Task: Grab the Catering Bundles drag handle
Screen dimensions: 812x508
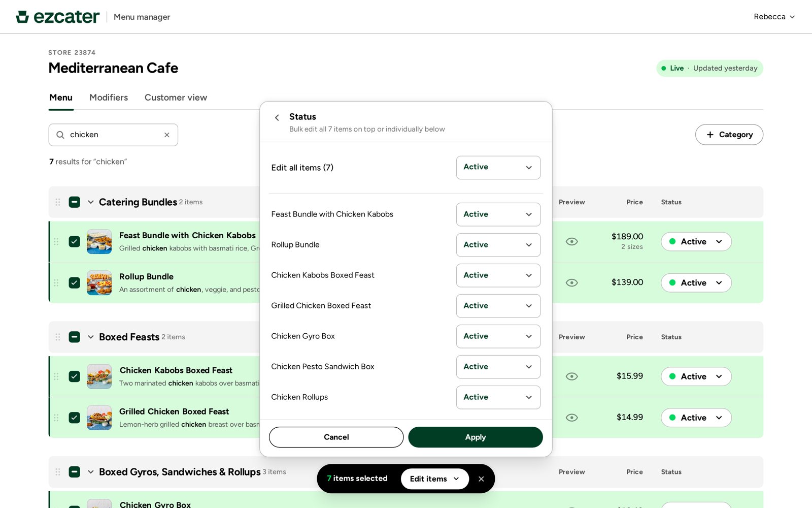Action: coord(58,202)
